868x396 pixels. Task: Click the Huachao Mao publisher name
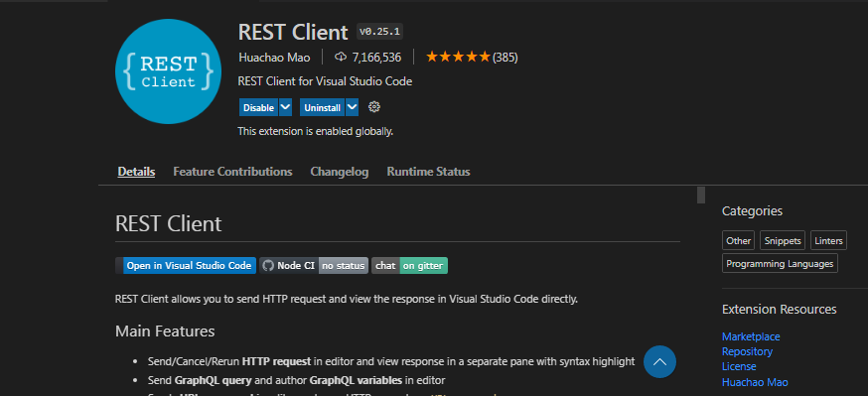click(274, 57)
